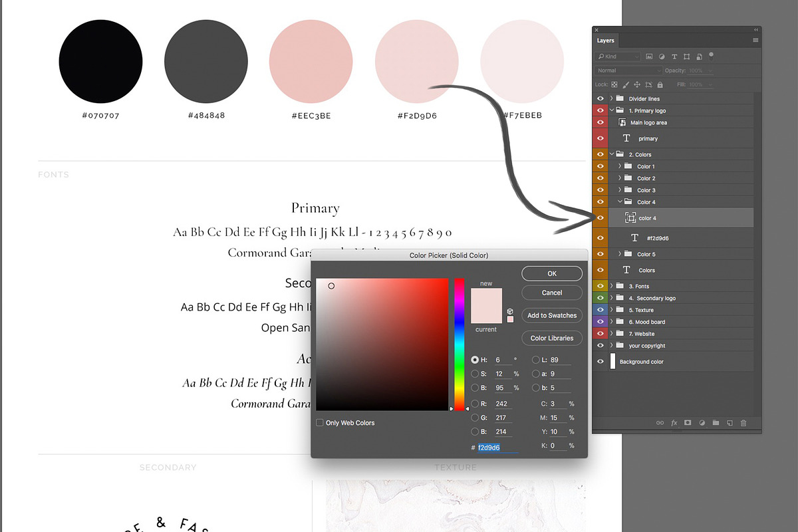Click the create new layer icon
This screenshot has height=532, width=798.
[730, 422]
